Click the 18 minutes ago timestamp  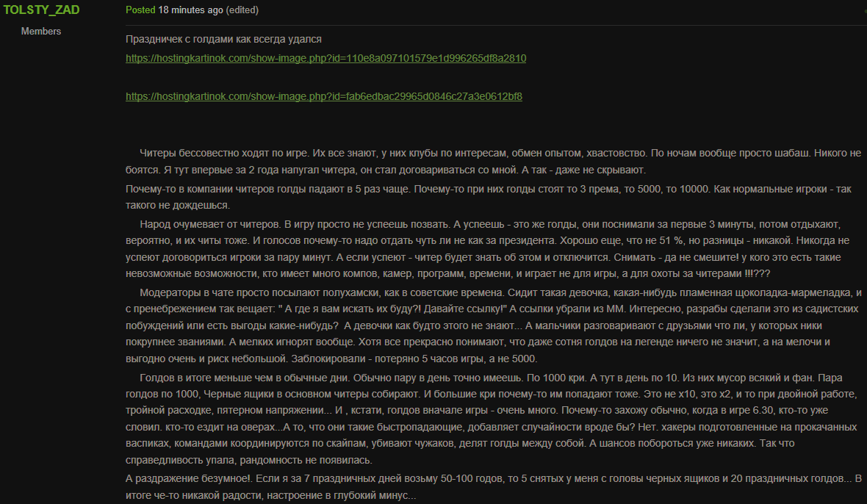191,10
